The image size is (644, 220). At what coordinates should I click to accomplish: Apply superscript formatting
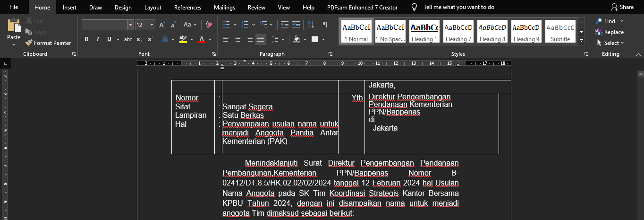pos(150,39)
